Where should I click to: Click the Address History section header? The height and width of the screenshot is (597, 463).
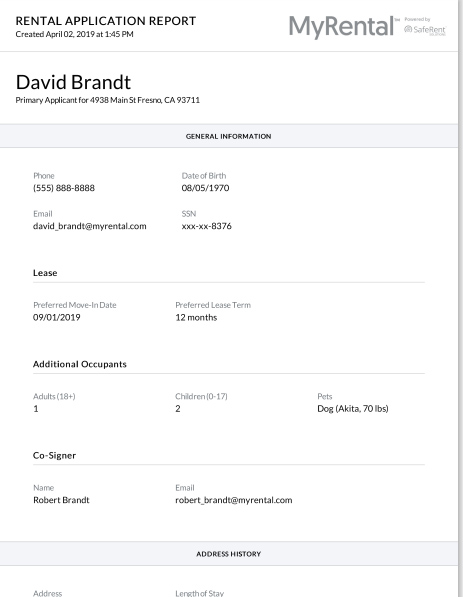pos(228,554)
